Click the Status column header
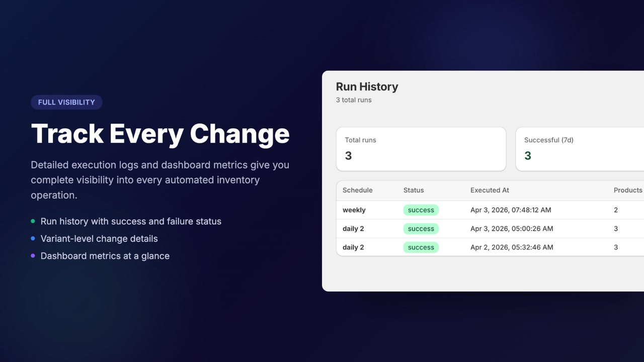Viewport: 644px width, 362px height. 414,190
